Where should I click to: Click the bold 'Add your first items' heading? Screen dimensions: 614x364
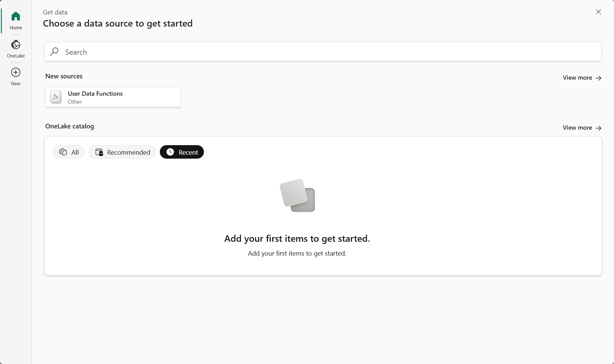[297, 239]
